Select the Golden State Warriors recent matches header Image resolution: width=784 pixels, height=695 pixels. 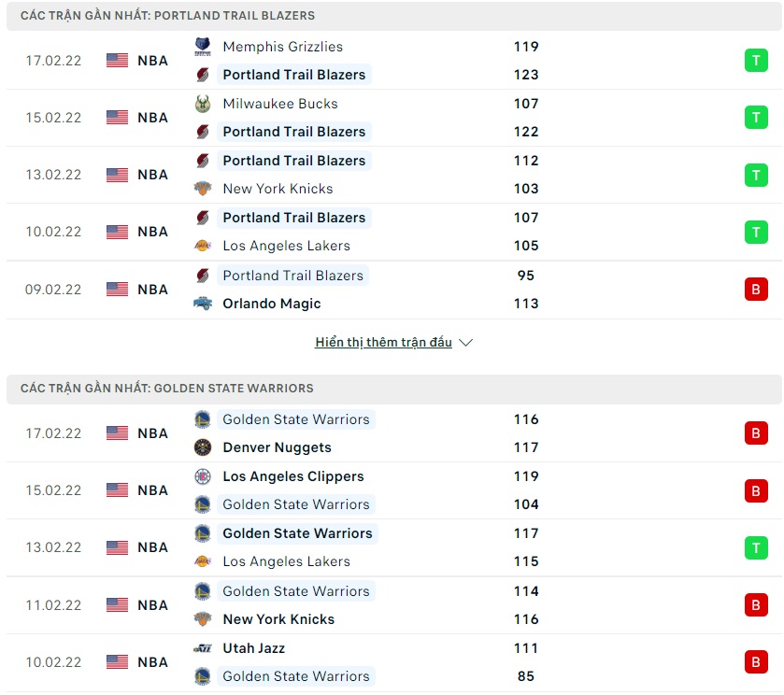point(167,389)
